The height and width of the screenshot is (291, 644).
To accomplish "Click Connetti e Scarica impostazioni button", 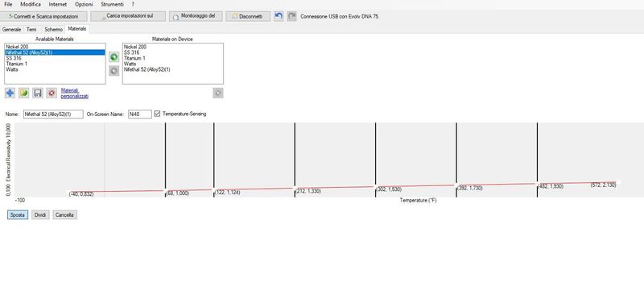I will point(44,16).
